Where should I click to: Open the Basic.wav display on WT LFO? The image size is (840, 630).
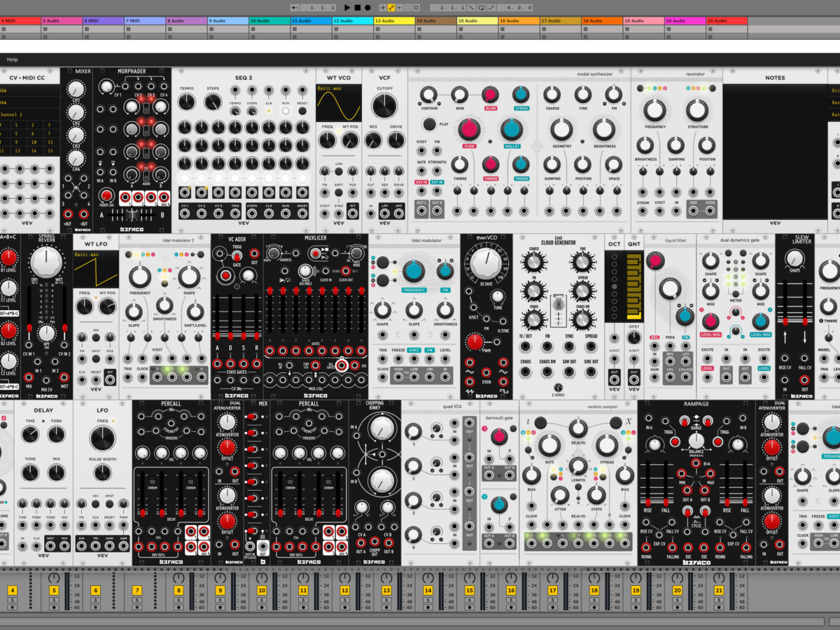[x=96, y=269]
